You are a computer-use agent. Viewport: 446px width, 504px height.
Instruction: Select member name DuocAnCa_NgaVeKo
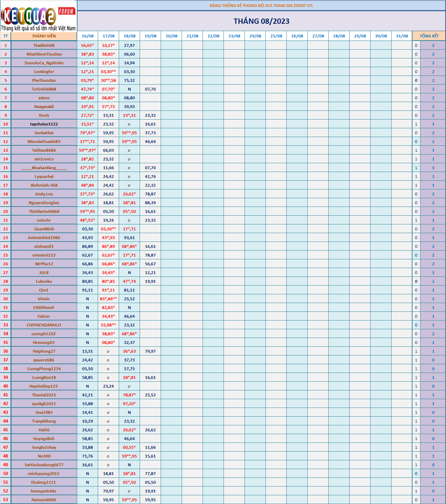44,63
